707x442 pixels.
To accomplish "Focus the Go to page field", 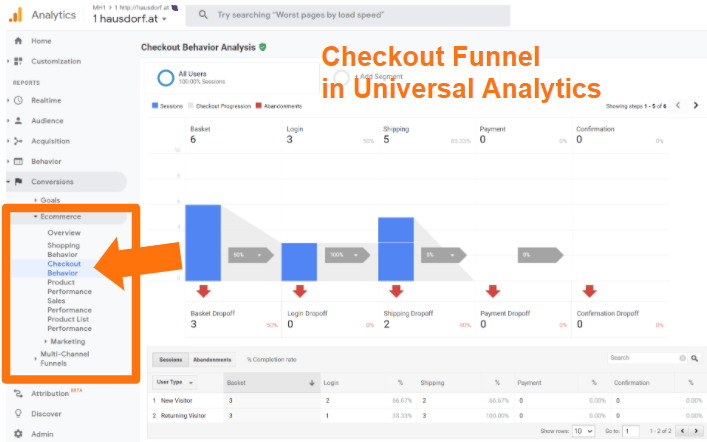I will (630, 431).
